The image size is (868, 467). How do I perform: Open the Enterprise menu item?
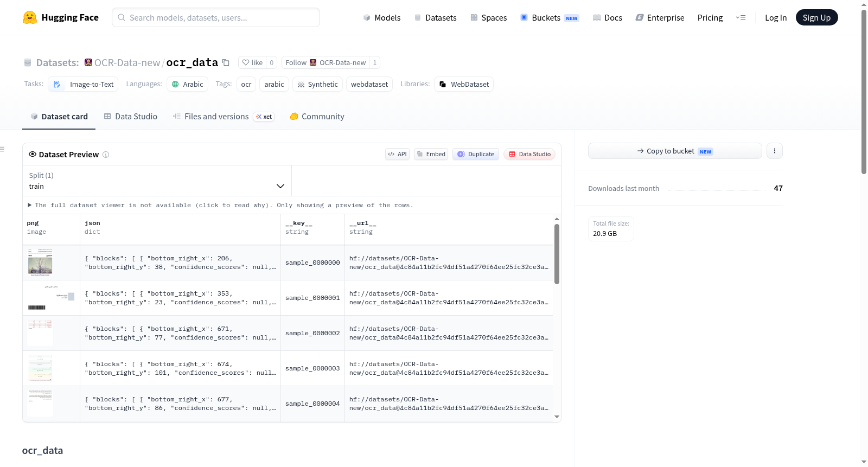pyautogui.click(x=660, y=17)
